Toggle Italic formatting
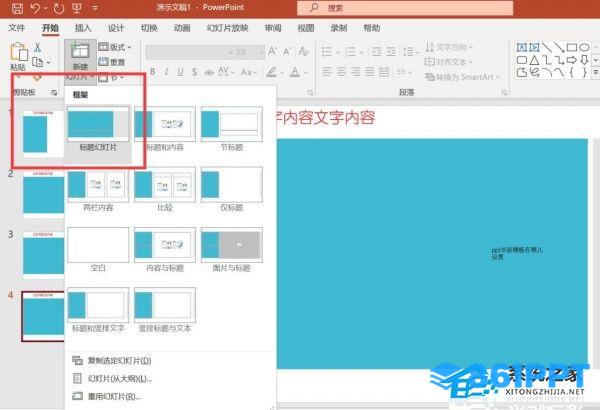This screenshot has height=410, width=600. pos(166,72)
